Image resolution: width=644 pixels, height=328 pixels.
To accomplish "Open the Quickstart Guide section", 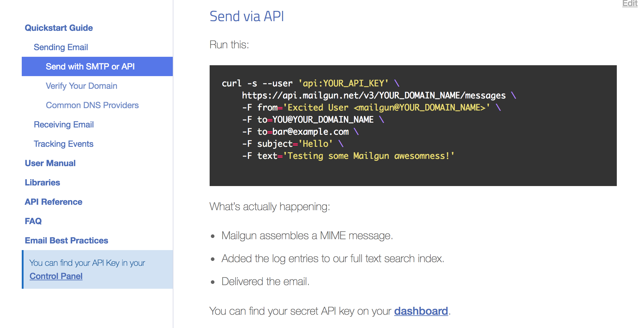I will point(59,28).
